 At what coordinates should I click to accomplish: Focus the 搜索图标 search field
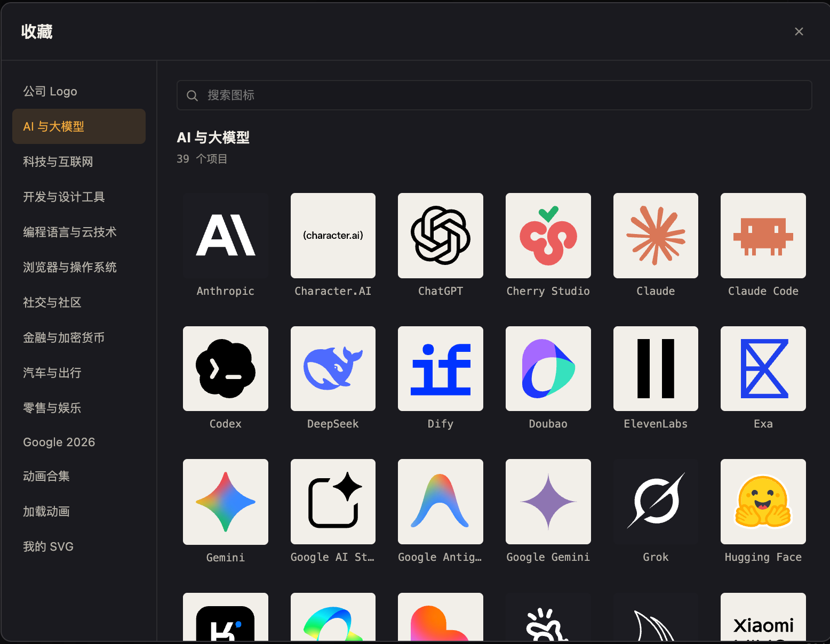coord(494,95)
